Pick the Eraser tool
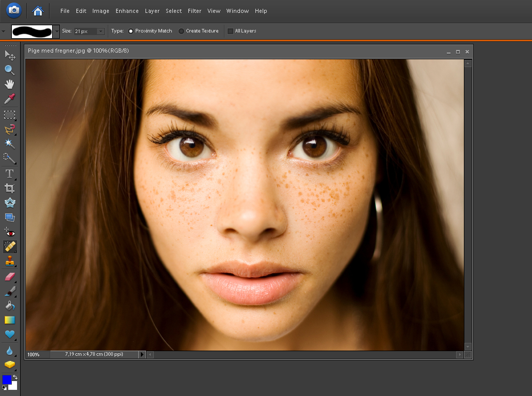This screenshot has height=396, width=532. (x=9, y=277)
